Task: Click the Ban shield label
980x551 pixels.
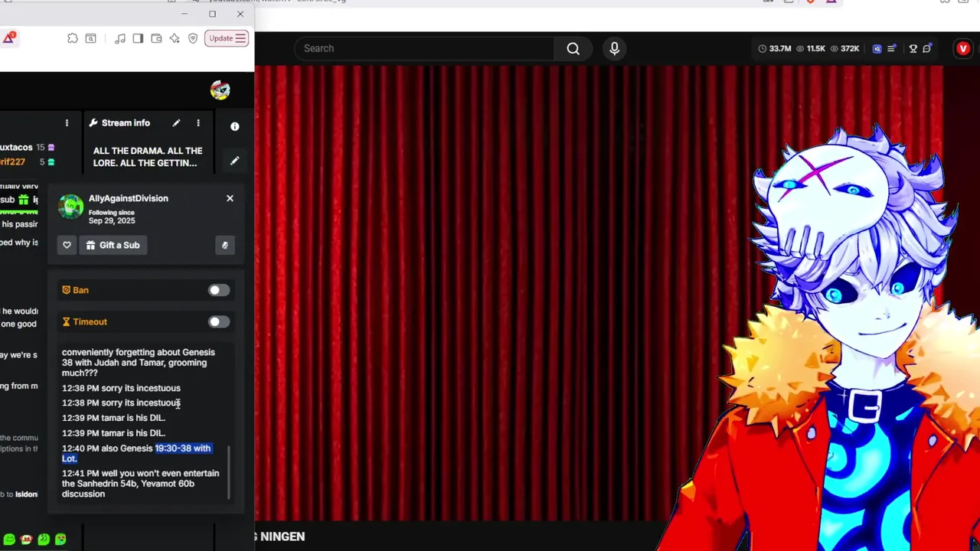Action: [x=75, y=290]
